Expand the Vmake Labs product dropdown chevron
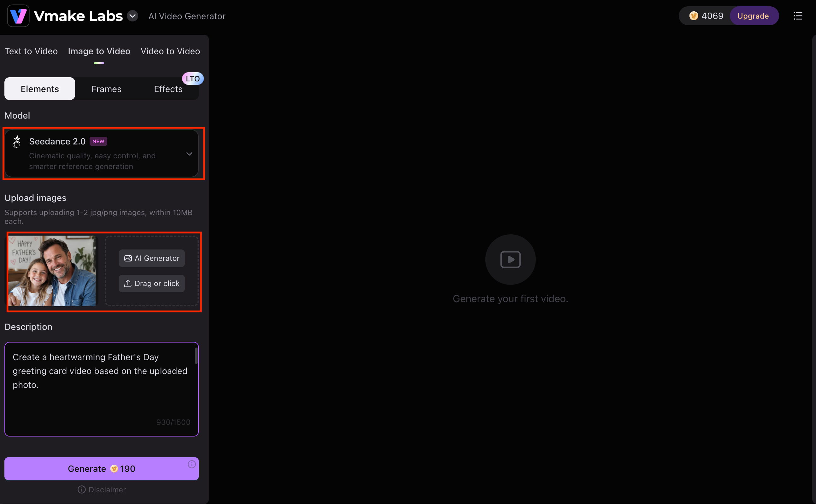 tap(133, 16)
